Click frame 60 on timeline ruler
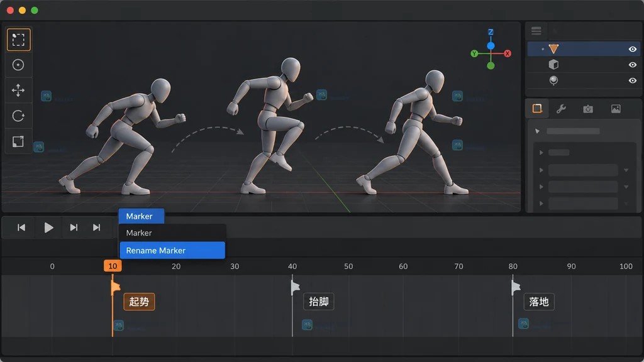The image size is (644, 362). pos(403,266)
